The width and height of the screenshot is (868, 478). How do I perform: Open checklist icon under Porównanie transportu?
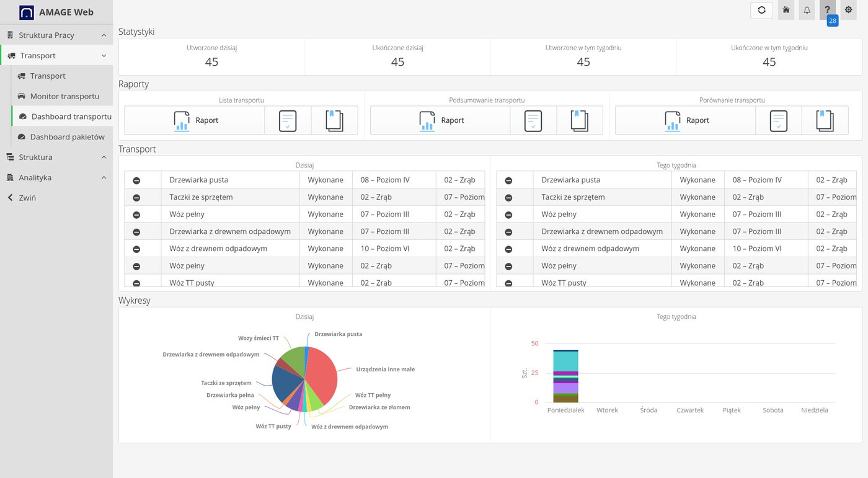click(779, 120)
